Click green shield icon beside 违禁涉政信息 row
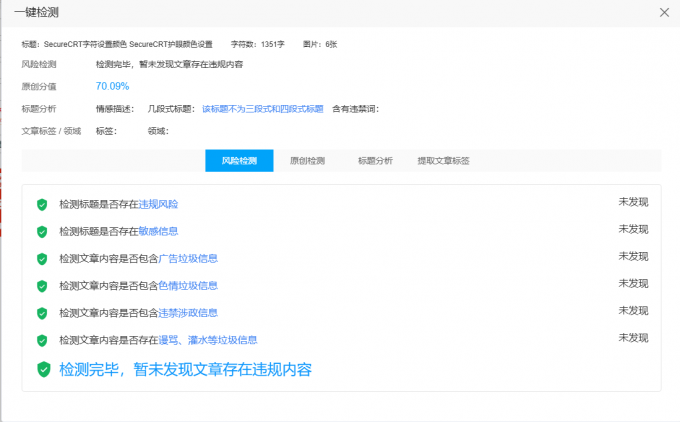The image size is (680, 422). pos(42,313)
